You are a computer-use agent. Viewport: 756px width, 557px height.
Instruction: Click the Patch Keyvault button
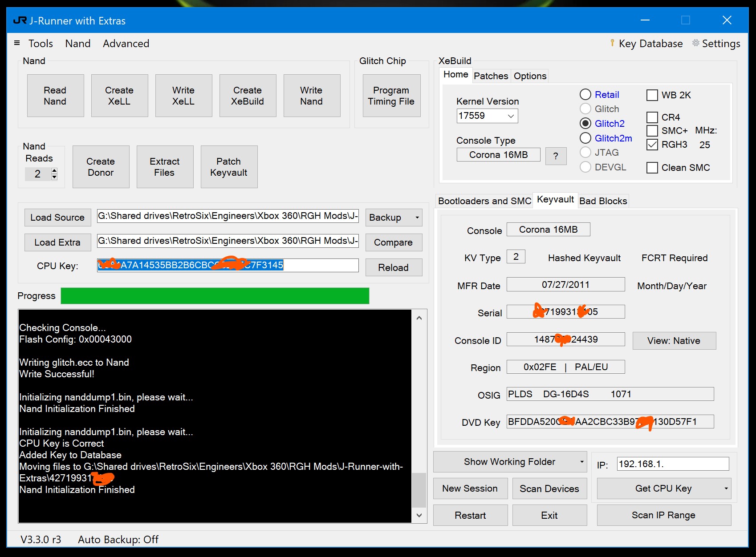(229, 166)
